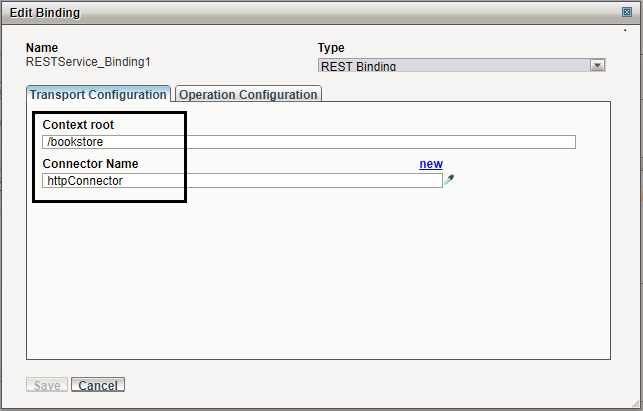Click the Save button
This screenshot has height=411, width=643.
point(47,385)
